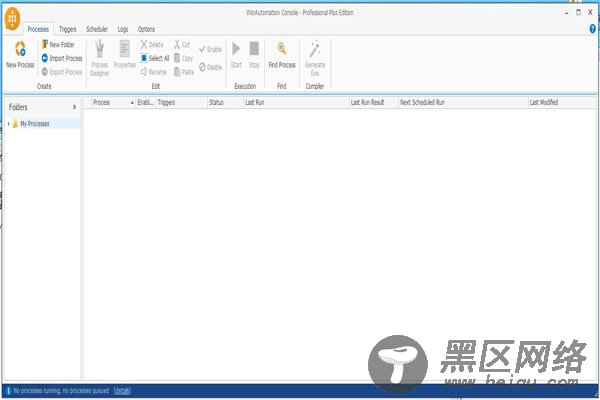
Task: Click Copy in the Edit group
Action: tap(183, 58)
